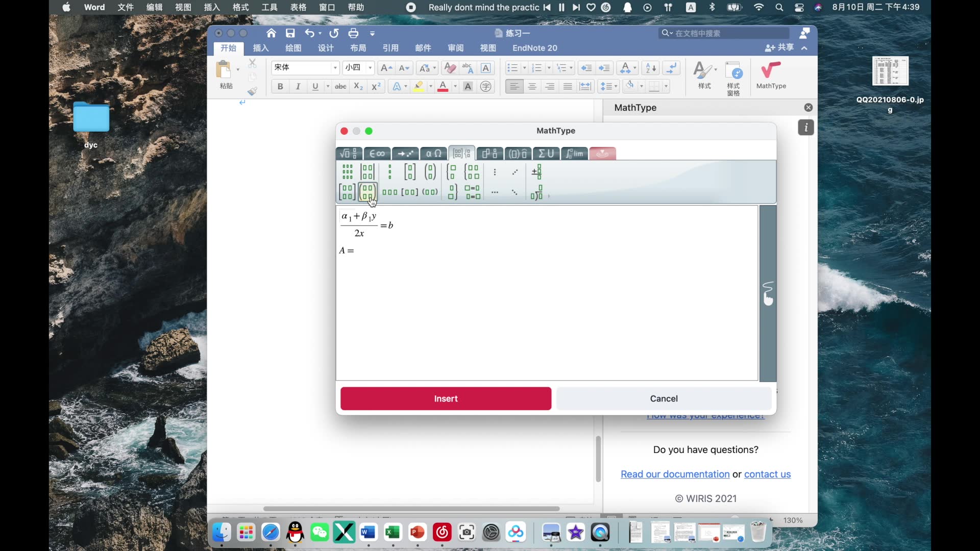Apply superscript formatting
The image size is (980, 551).
tap(376, 86)
